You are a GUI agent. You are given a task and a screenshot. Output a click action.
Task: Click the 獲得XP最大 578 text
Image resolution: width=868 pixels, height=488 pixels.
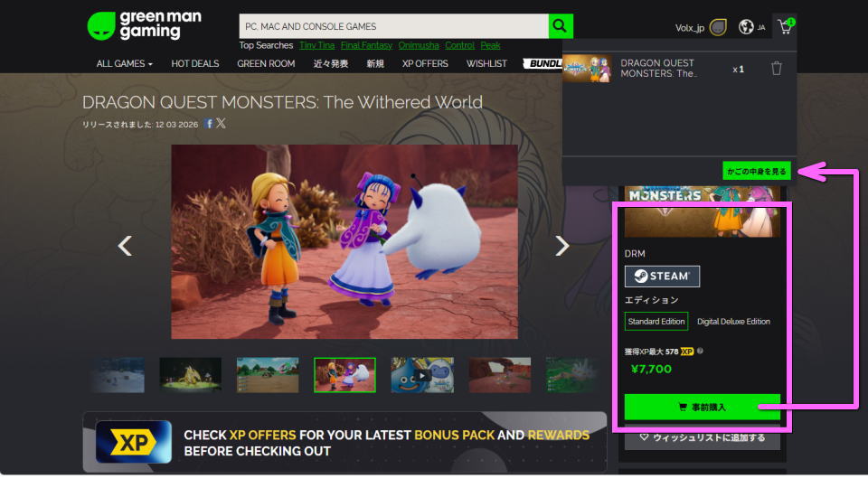point(652,352)
